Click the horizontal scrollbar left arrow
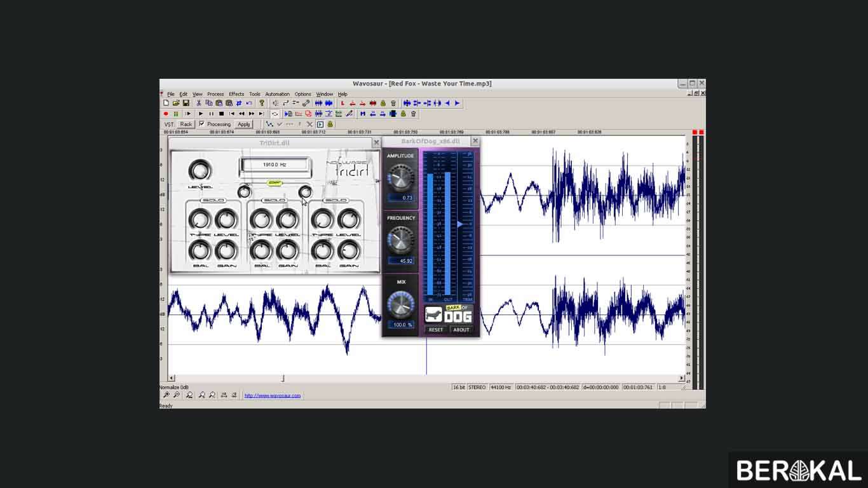This screenshot has height=488, width=868. (172, 378)
